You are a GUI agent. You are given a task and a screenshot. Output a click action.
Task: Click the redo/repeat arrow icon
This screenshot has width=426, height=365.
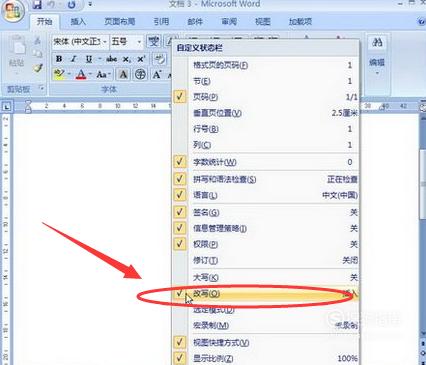click(x=72, y=5)
